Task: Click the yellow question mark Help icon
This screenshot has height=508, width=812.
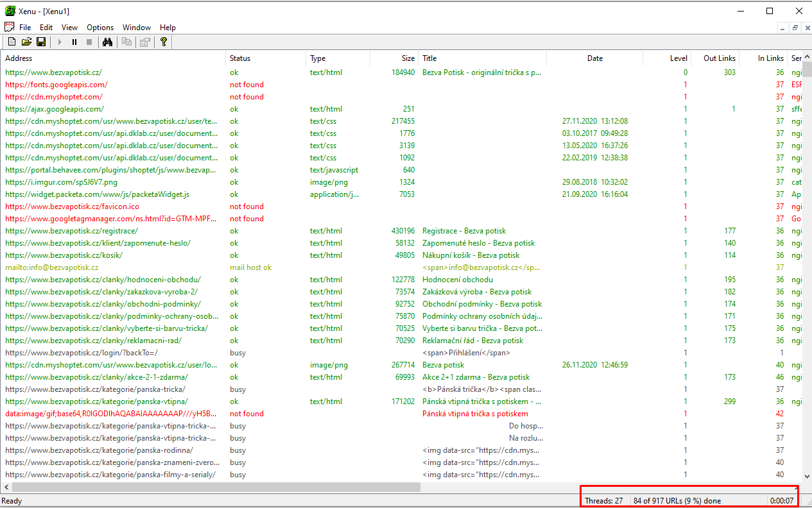Action: [x=164, y=42]
